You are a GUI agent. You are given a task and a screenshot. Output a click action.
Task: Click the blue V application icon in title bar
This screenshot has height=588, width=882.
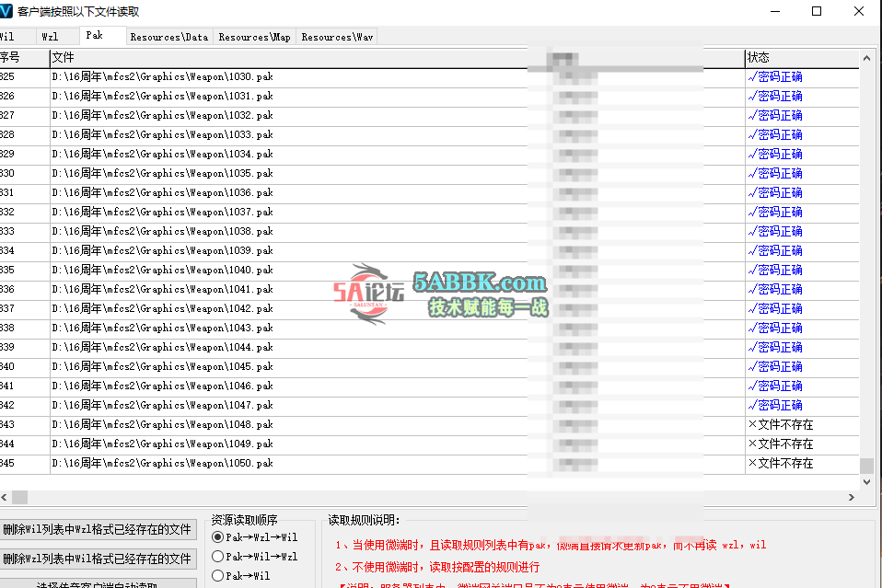[x=6, y=11]
